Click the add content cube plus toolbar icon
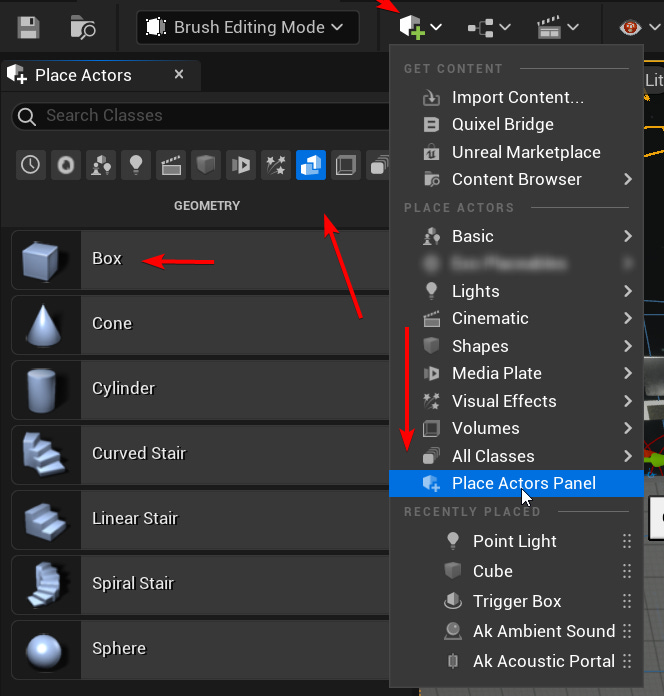 pos(412,27)
